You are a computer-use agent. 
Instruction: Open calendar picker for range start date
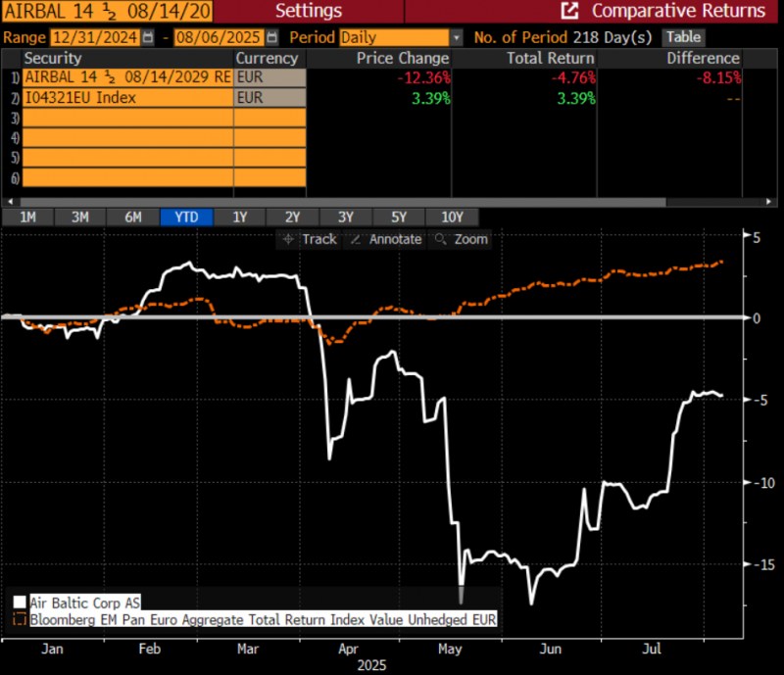tap(149, 37)
